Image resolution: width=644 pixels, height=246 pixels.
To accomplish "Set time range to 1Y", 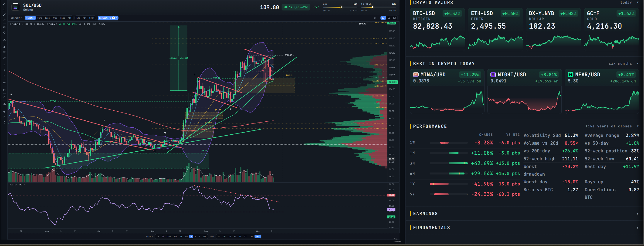I will (240, 236).
